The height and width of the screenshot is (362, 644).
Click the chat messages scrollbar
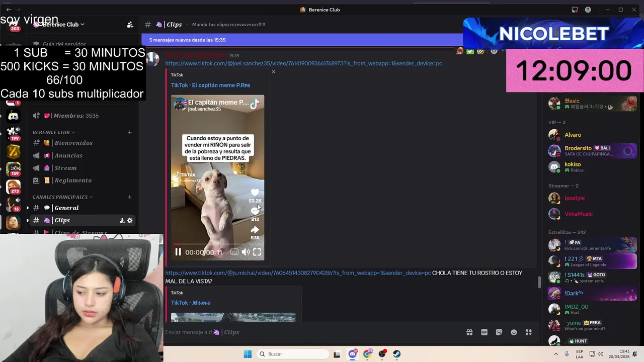[539, 282]
